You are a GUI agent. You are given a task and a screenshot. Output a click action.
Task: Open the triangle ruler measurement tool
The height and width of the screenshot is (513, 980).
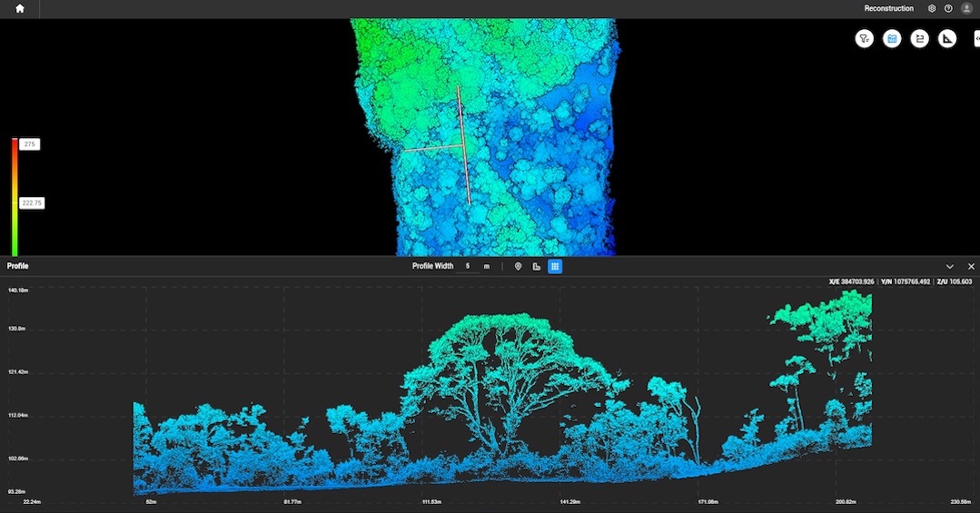pos(947,38)
